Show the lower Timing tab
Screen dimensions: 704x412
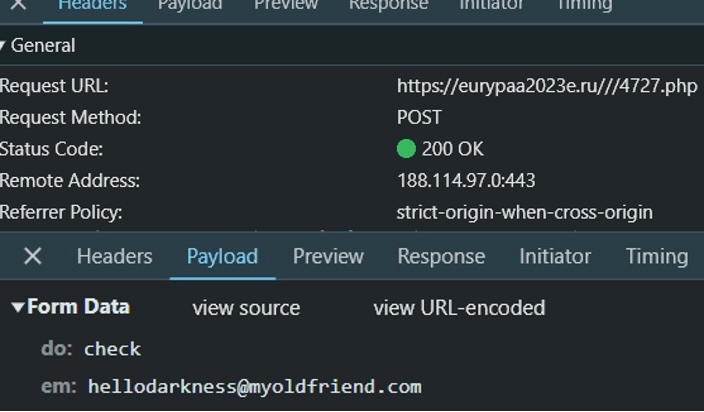(657, 256)
